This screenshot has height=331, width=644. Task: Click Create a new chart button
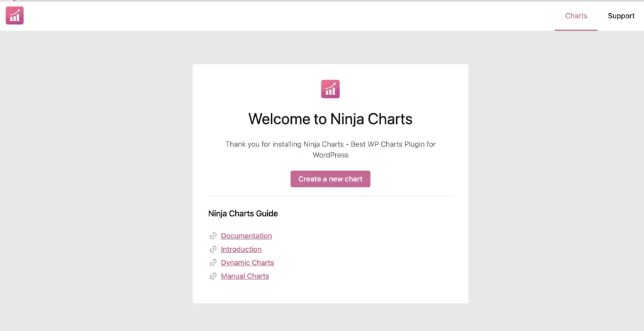(x=330, y=179)
